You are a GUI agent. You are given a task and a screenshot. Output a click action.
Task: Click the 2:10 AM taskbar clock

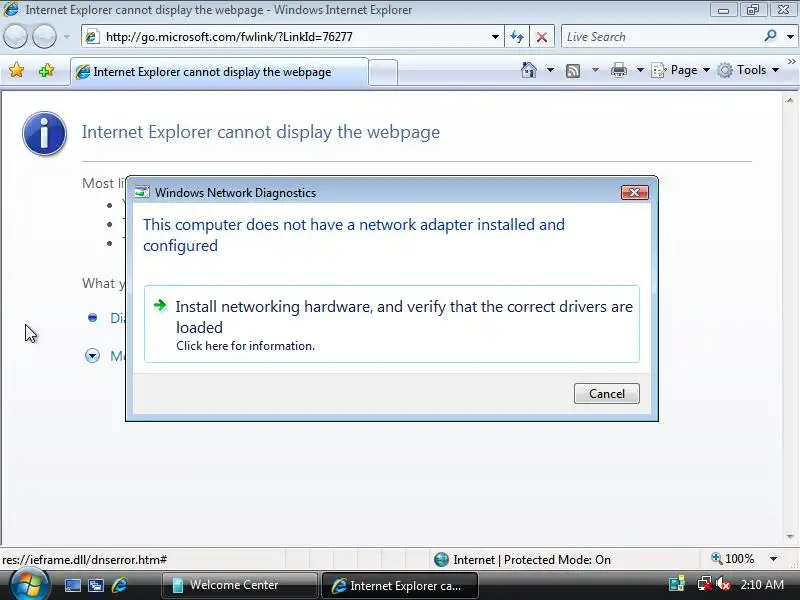click(x=762, y=585)
